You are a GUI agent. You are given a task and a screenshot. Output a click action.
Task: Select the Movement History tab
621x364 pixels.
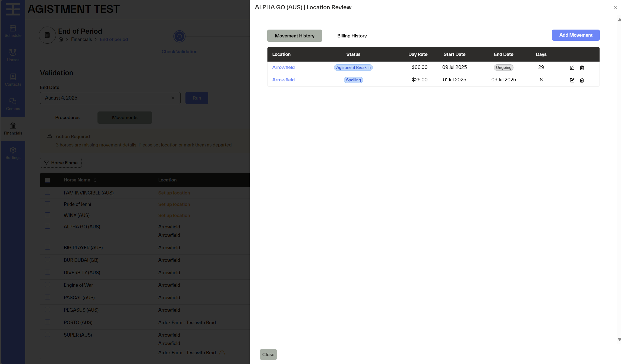(295, 36)
